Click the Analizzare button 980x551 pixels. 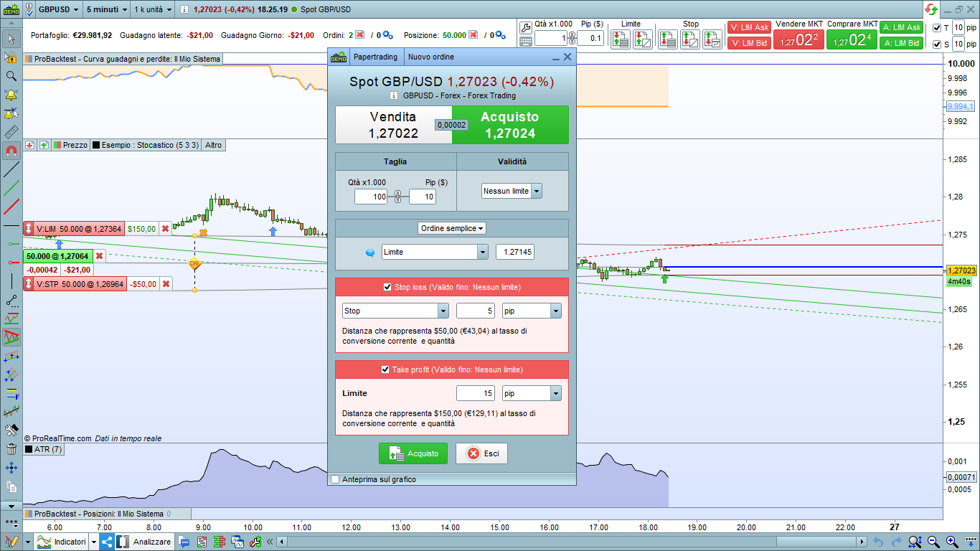(144, 542)
